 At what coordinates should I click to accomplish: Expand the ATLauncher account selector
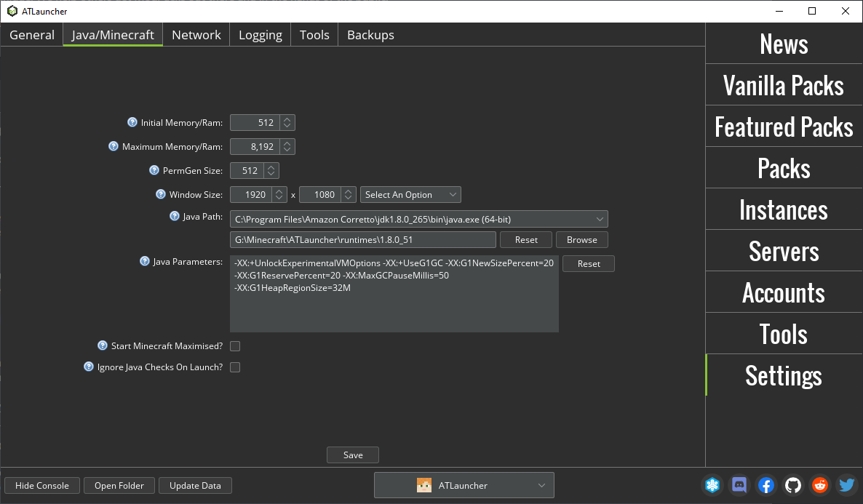coord(464,485)
